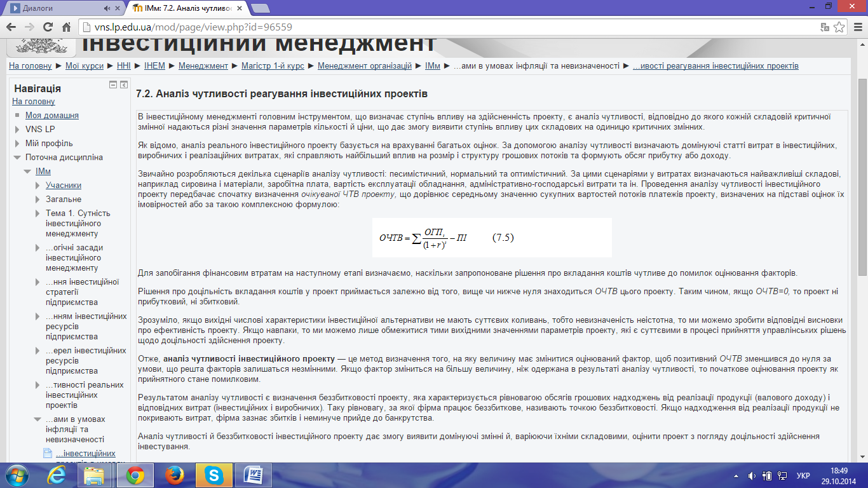Screen dimensions: 868x488
Task: Open a new browser tab
Action: [x=261, y=8]
